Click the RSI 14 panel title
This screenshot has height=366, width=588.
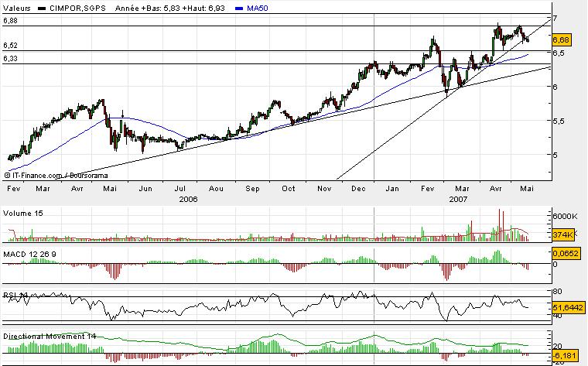point(15,296)
